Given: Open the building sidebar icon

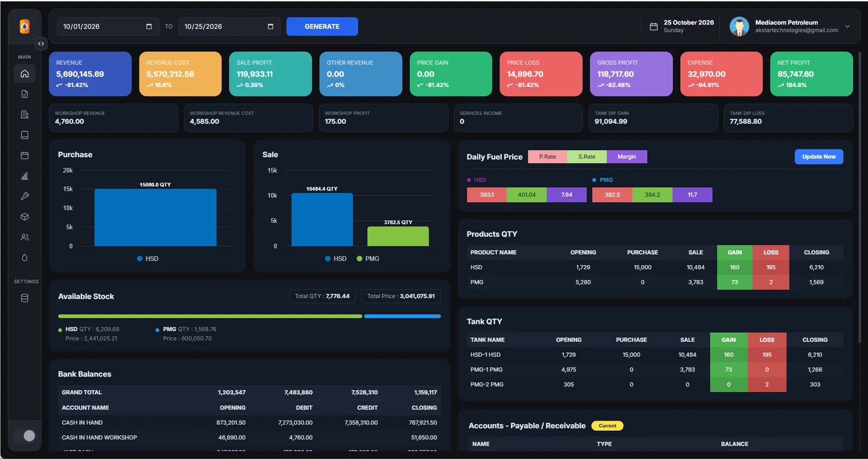Looking at the screenshot, I should pos(24,114).
